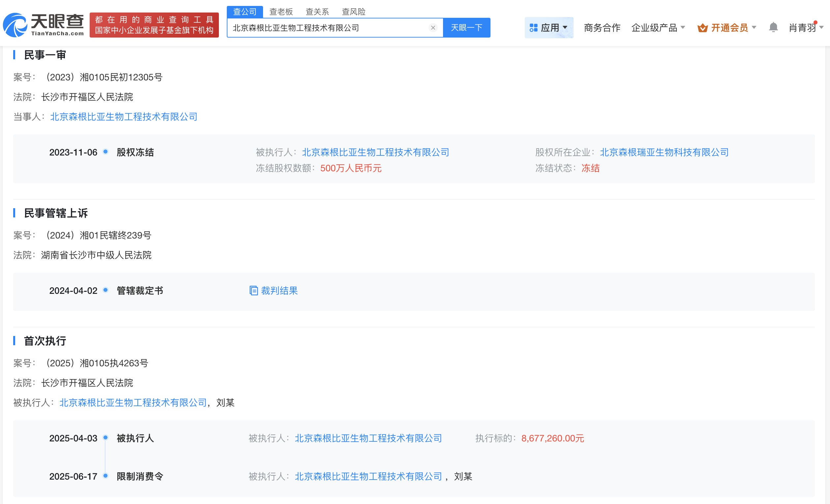Select the 股权冻结 entry label

click(135, 152)
